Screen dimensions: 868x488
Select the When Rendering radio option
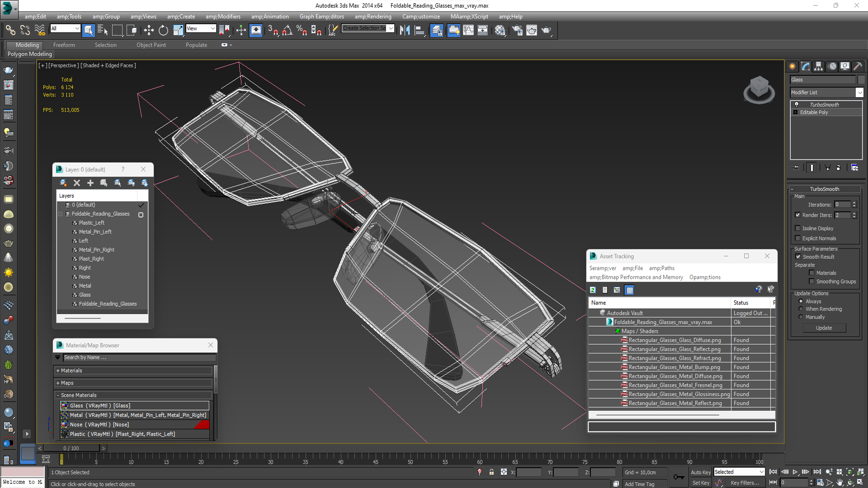point(801,309)
